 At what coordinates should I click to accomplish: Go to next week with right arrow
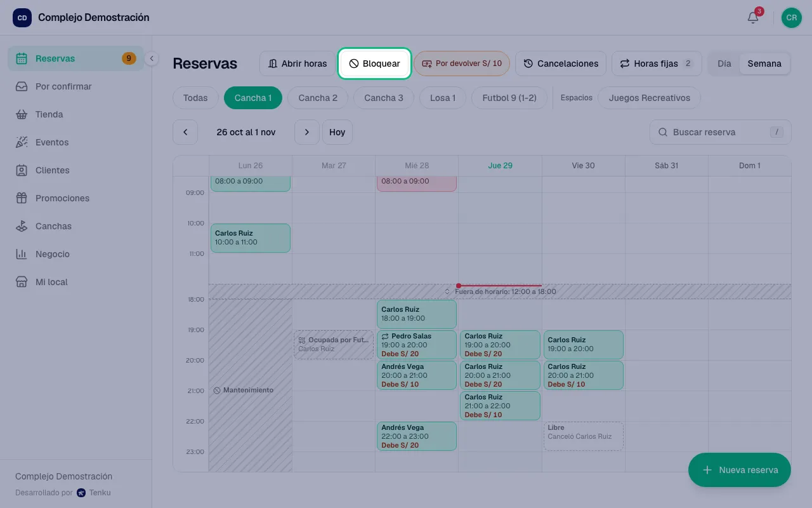(x=307, y=132)
